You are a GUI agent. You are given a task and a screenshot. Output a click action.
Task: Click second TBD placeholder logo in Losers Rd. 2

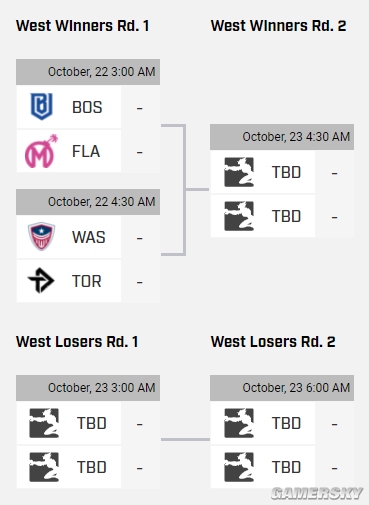(x=239, y=467)
